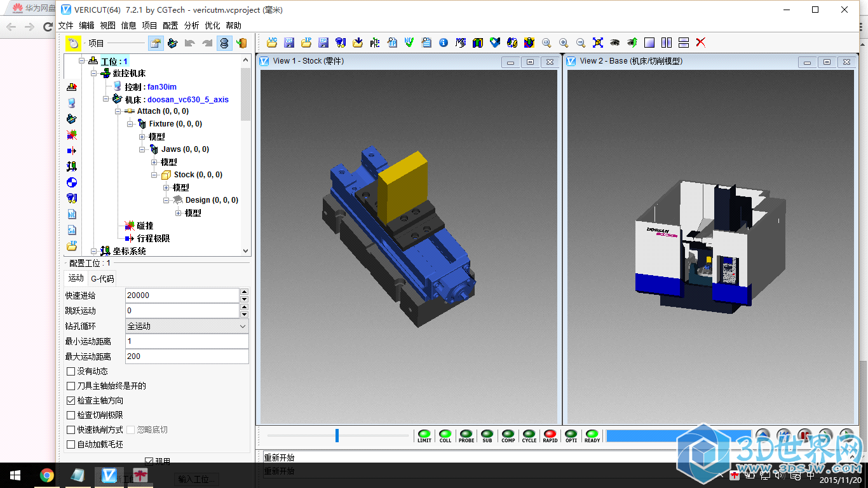
Task: Click the machine icon in project toolbar
Action: click(173, 43)
